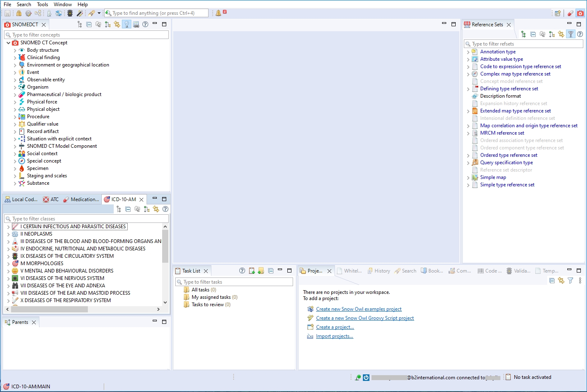The image size is (587, 392).
Task: Toggle the funnel filter in Reference Sets panel
Action: [571, 34]
